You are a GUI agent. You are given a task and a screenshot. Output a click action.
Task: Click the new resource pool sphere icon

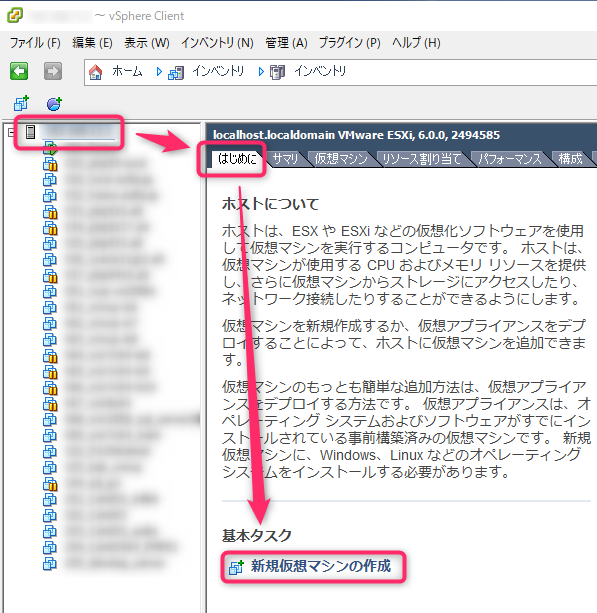pos(54,104)
